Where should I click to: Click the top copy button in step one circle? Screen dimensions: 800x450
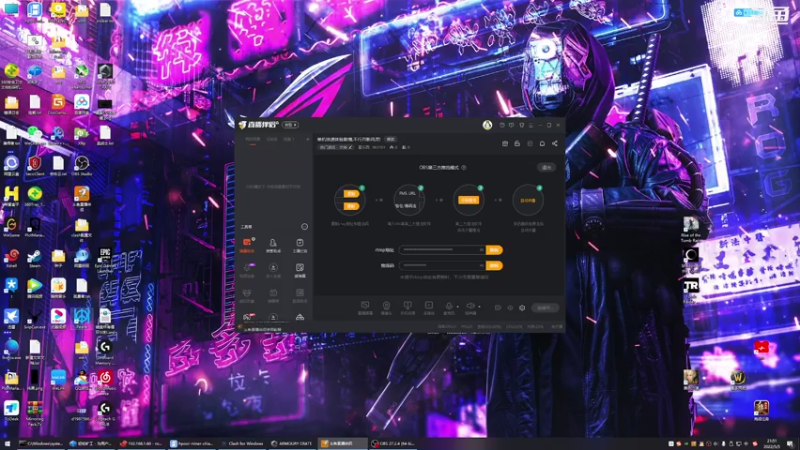[x=351, y=194]
